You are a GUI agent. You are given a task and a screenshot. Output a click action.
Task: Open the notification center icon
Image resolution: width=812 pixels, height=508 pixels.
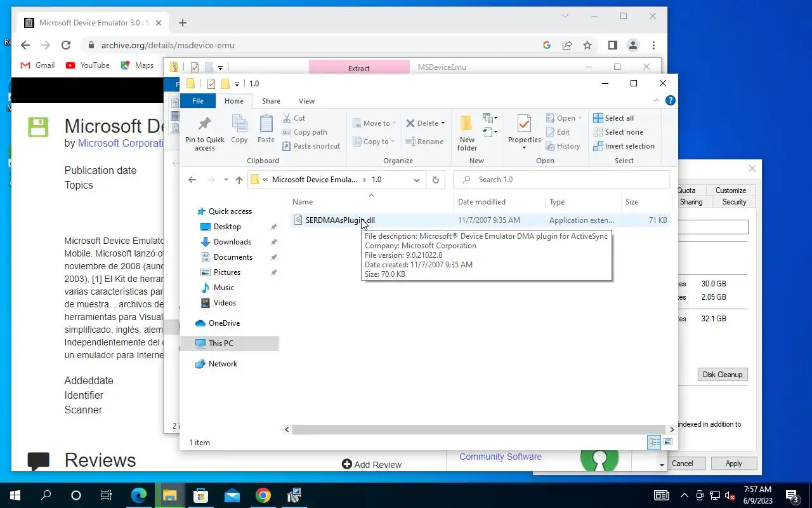click(792, 495)
